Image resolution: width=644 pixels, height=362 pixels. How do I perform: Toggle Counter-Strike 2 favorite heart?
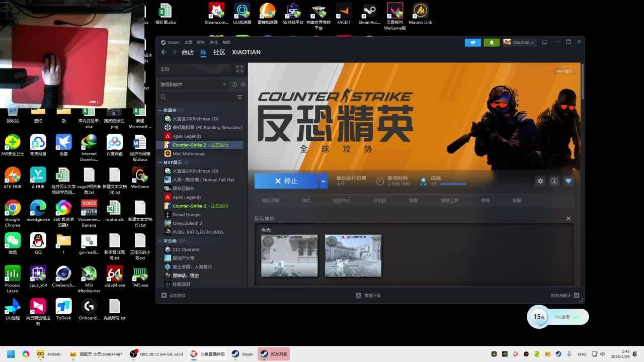[569, 181]
